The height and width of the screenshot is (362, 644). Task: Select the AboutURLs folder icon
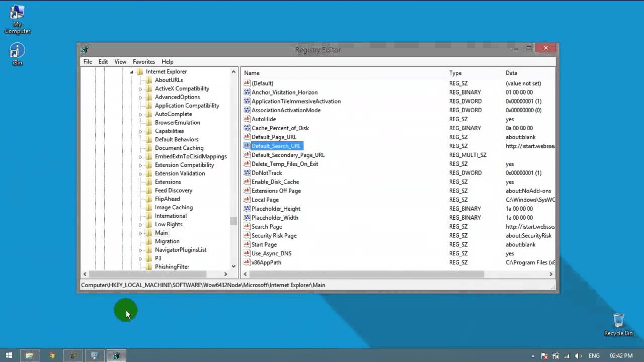pos(149,80)
